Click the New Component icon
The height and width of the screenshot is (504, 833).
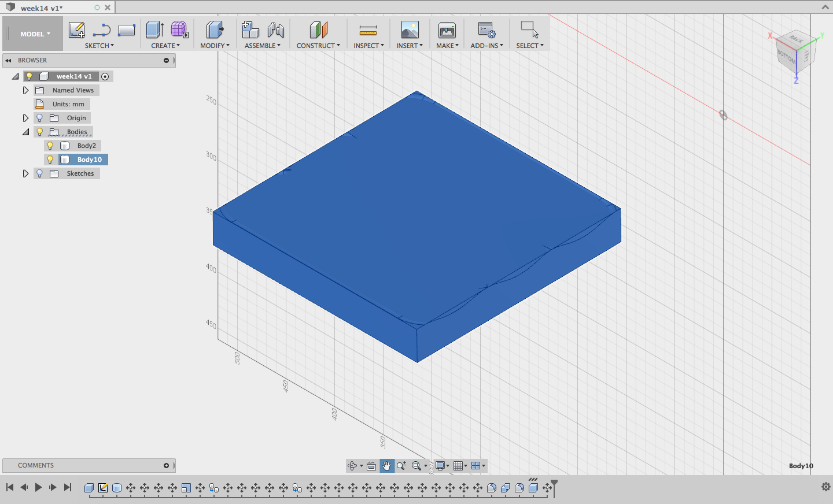(x=250, y=29)
